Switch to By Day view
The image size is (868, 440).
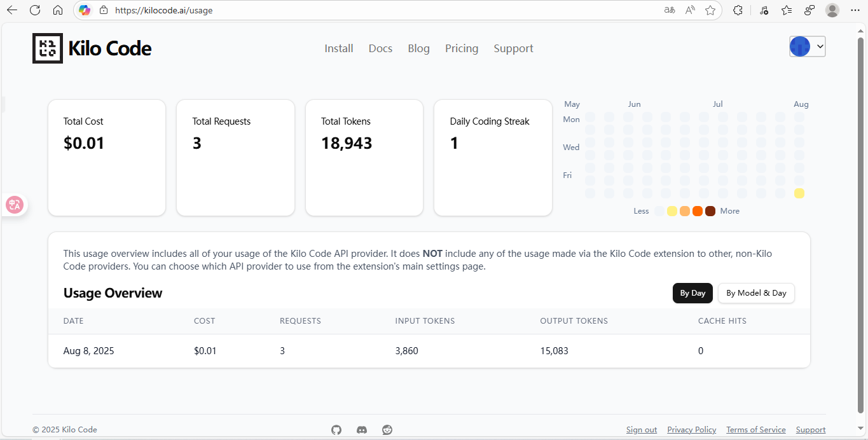pyautogui.click(x=692, y=293)
